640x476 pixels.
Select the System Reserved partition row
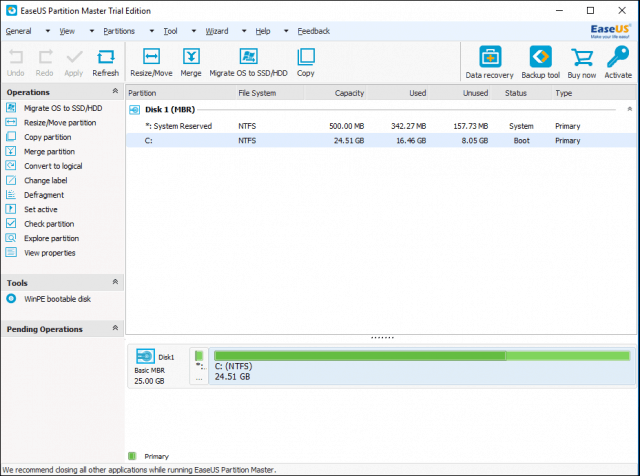click(x=381, y=126)
